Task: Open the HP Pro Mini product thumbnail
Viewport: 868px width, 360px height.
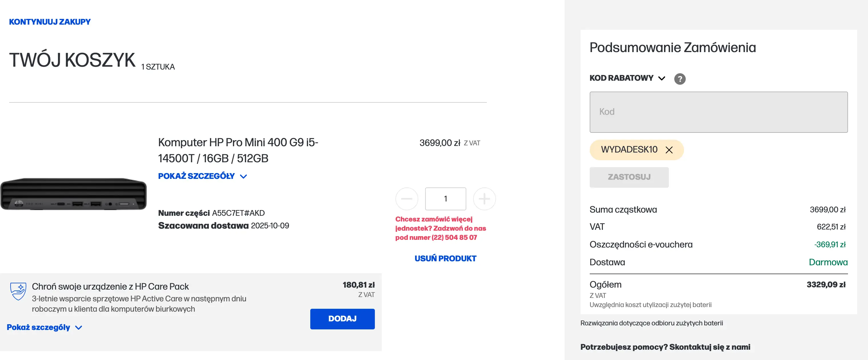Action: click(x=73, y=194)
